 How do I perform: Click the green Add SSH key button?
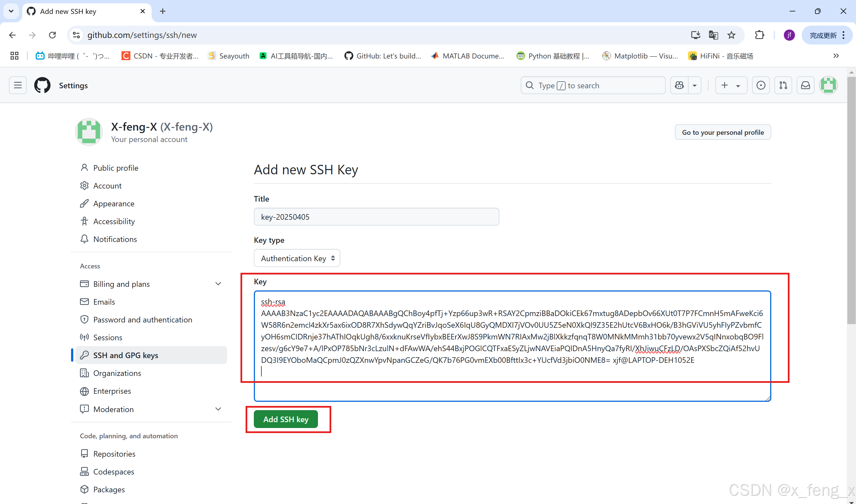pyautogui.click(x=285, y=419)
